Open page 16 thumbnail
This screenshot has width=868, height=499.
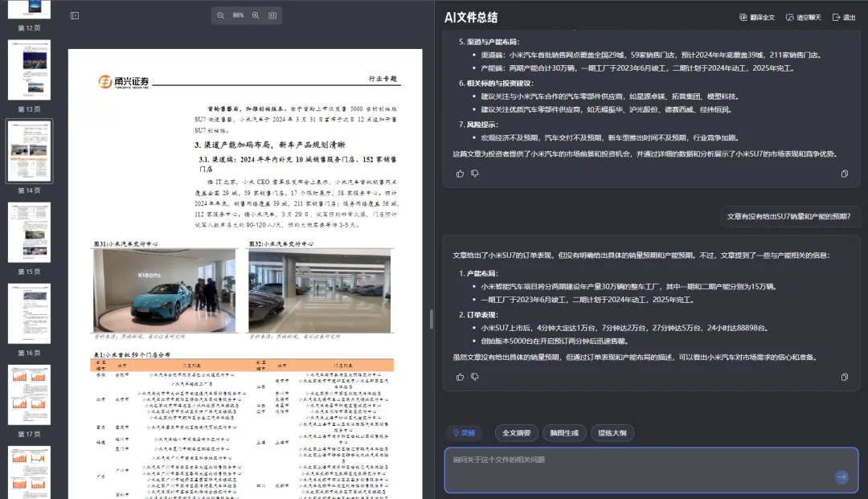tap(30, 313)
